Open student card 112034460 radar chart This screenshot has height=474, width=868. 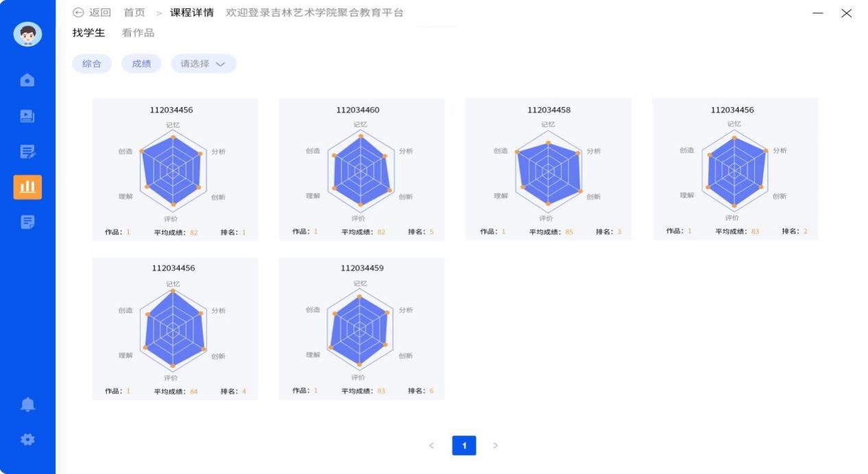coord(361,169)
